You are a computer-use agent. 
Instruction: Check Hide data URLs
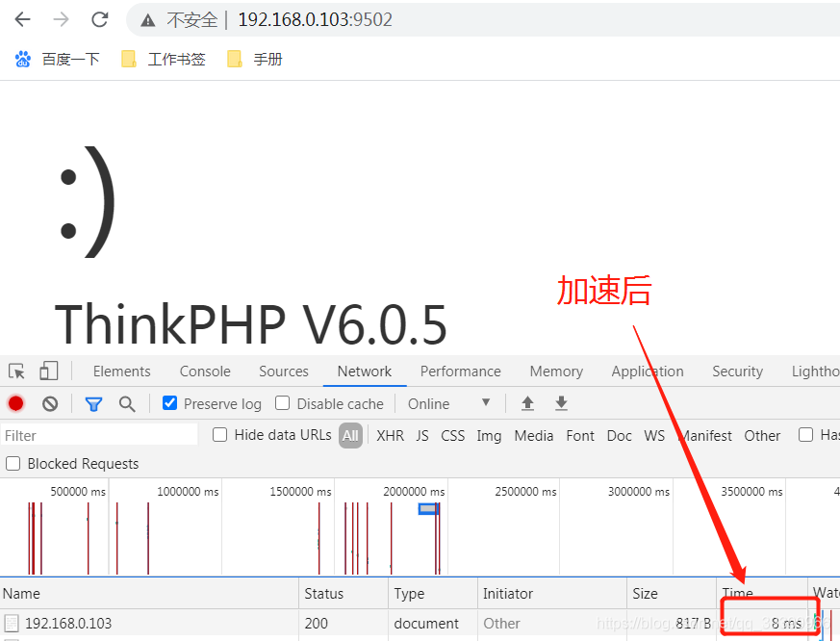point(219,435)
